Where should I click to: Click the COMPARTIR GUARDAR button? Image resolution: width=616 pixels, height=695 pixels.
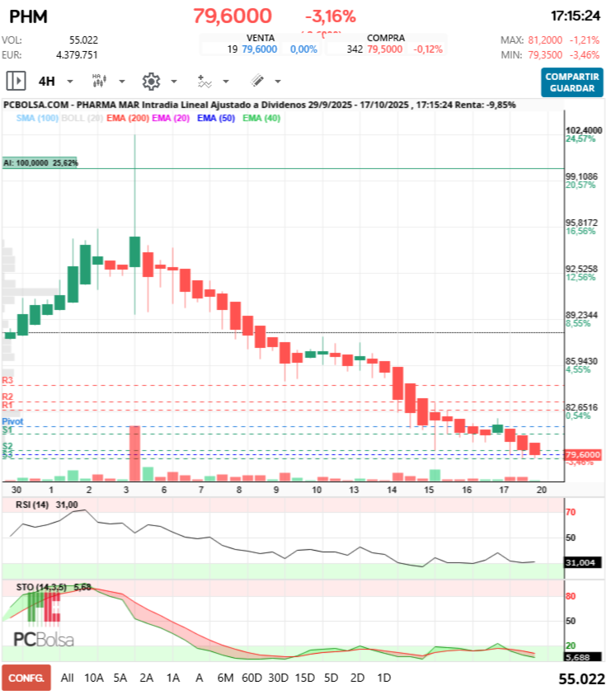click(572, 82)
